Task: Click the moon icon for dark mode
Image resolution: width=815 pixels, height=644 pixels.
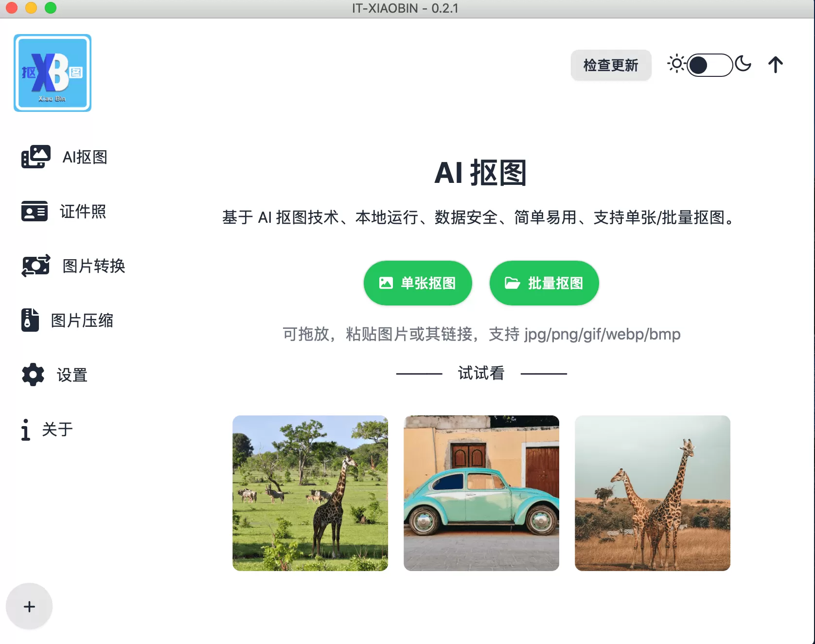Action: click(x=743, y=64)
